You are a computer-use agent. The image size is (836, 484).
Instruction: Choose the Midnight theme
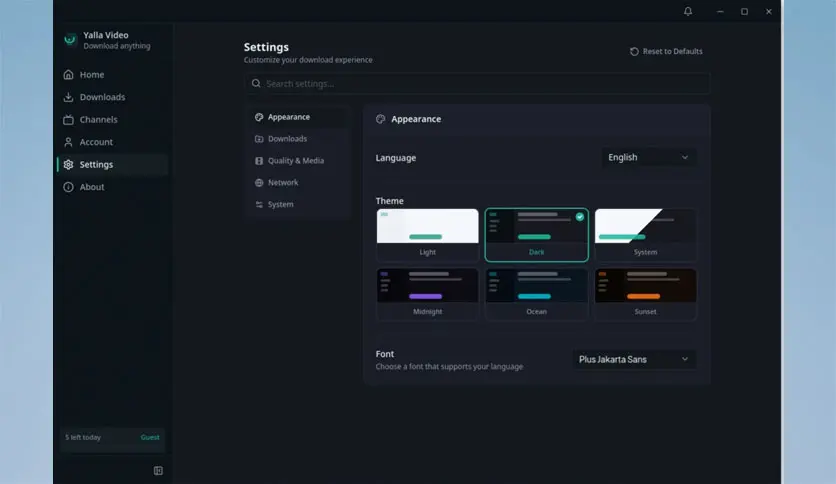[x=428, y=294]
